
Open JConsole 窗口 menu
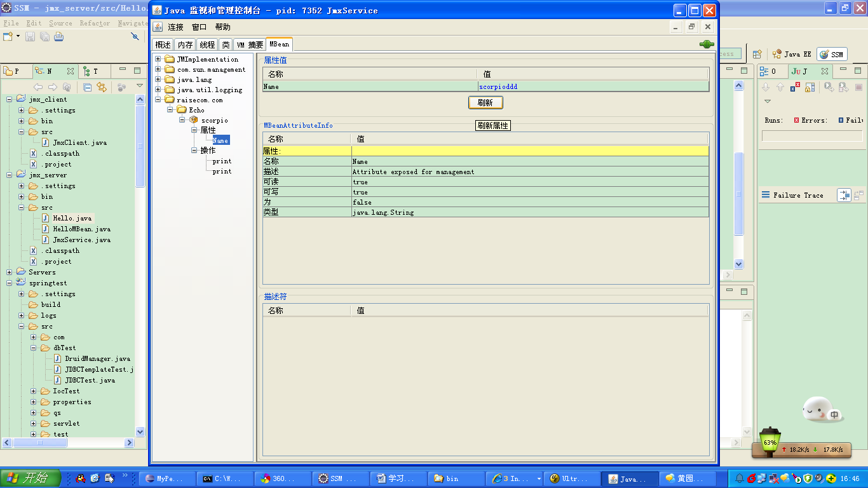pos(199,27)
